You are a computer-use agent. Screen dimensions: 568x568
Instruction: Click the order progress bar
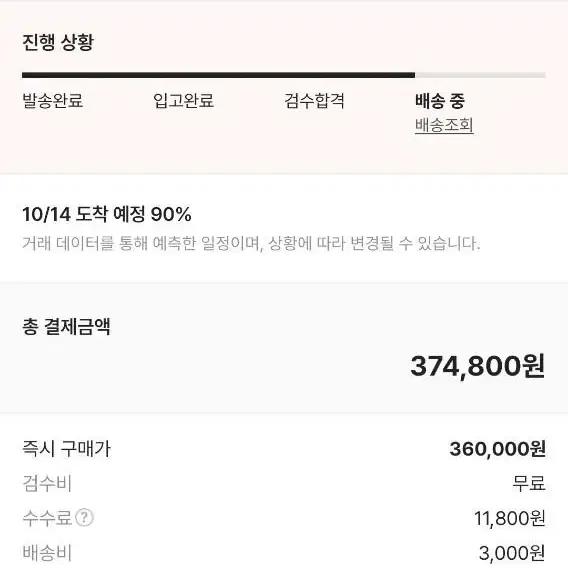pos(284,75)
